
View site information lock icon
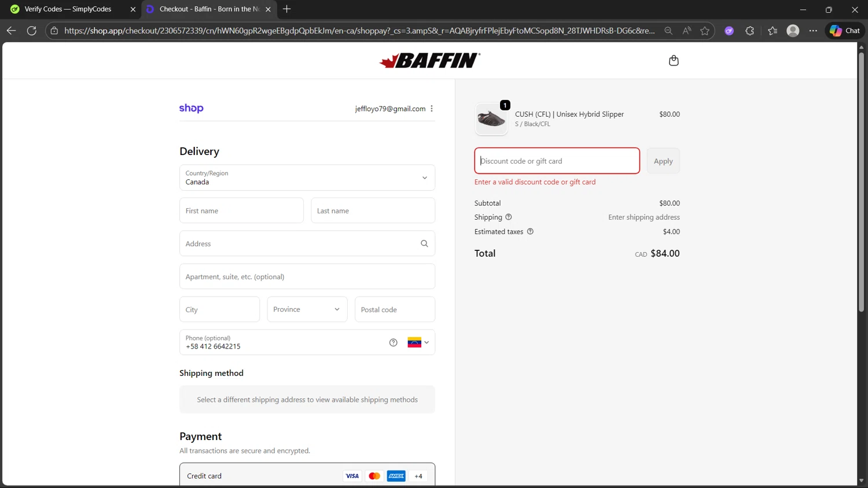coord(54,31)
